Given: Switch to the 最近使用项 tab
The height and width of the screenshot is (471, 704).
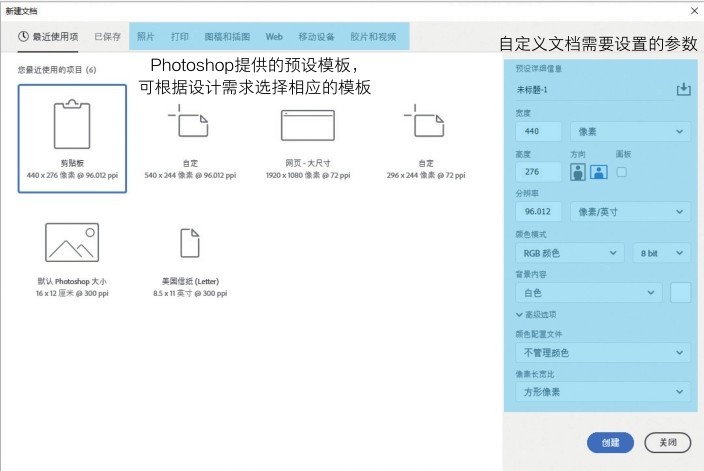Looking at the screenshot, I should 48,36.
